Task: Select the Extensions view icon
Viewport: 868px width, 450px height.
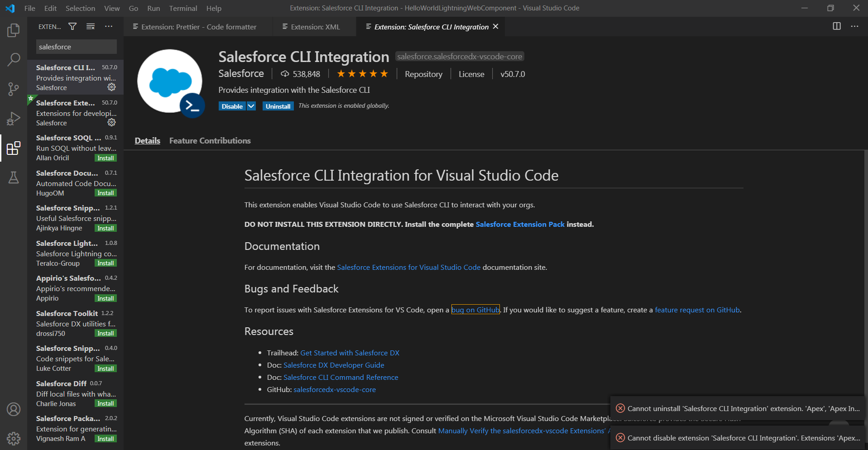Action: pyautogui.click(x=13, y=148)
